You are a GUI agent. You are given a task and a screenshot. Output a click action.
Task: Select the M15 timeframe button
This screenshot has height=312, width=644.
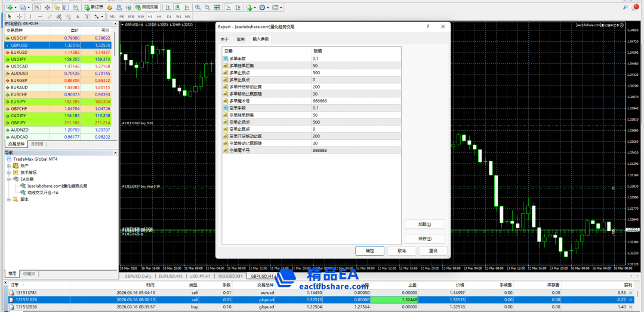pyautogui.click(x=131, y=17)
